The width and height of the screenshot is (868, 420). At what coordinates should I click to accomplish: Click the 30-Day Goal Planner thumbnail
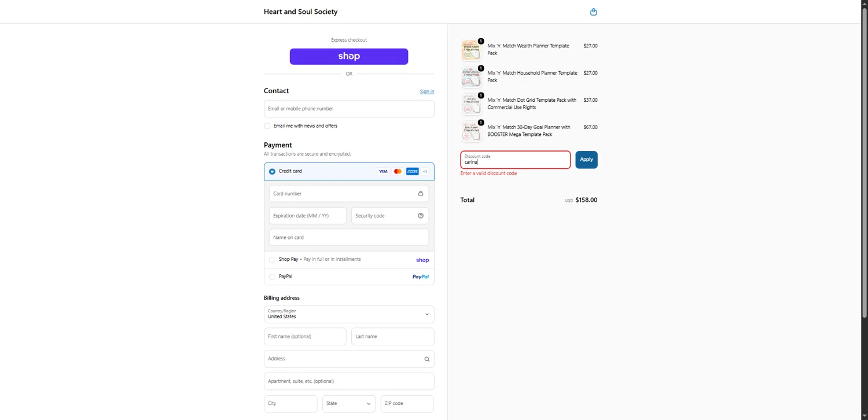tap(471, 131)
